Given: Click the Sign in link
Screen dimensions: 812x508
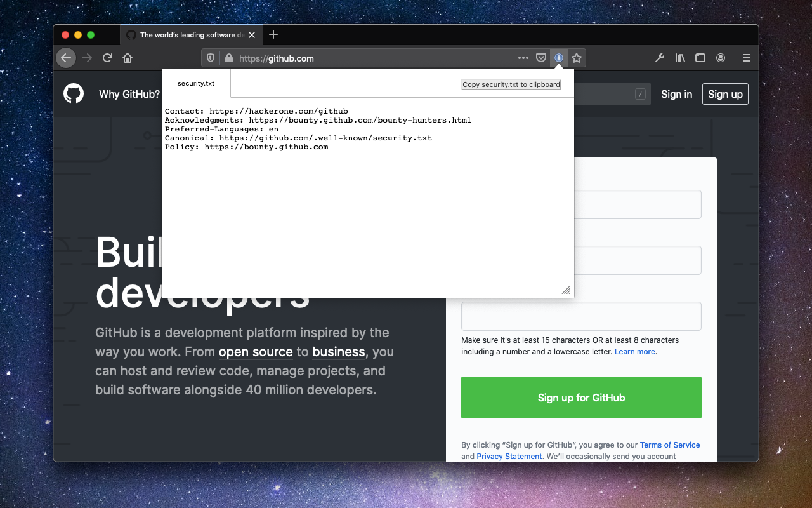Looking at the screenshot, I should click(x=676, y=94).
